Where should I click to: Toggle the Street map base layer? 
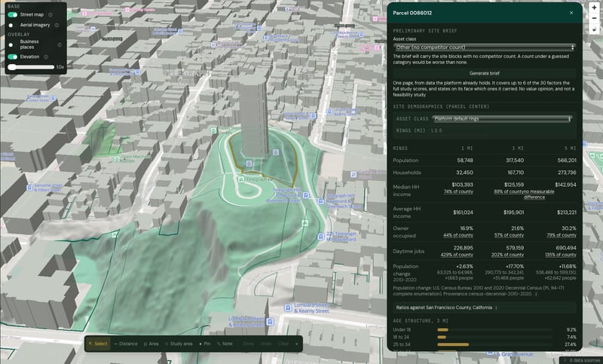coord(13,14)
